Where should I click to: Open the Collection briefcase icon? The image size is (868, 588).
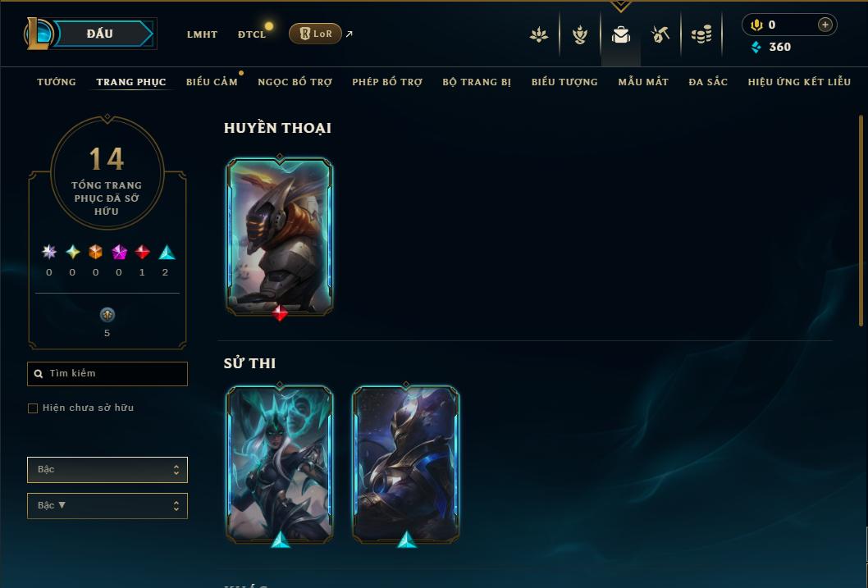point(620,34)
